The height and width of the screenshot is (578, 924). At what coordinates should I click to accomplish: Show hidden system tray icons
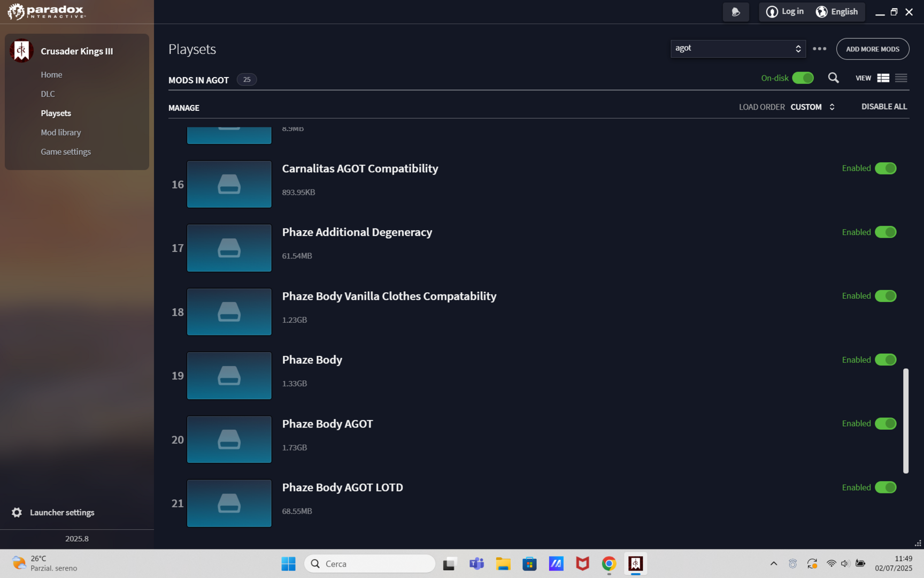(773, 564)
